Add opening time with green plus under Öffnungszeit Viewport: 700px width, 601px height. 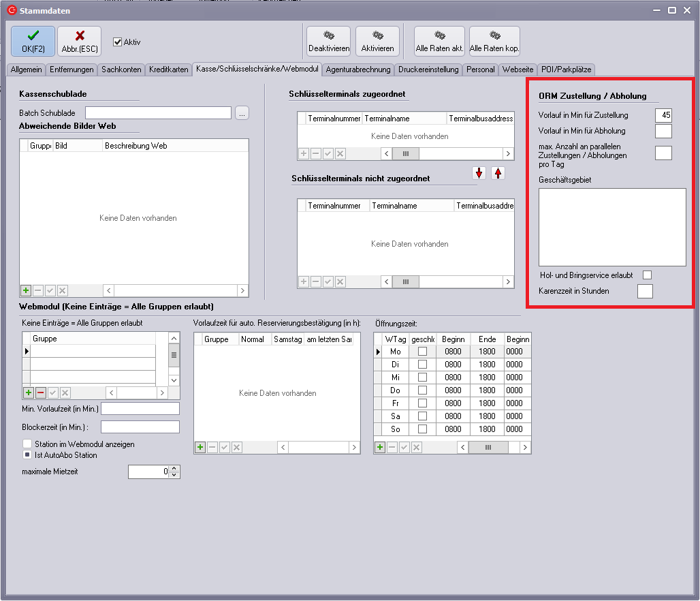coord(380,447)
